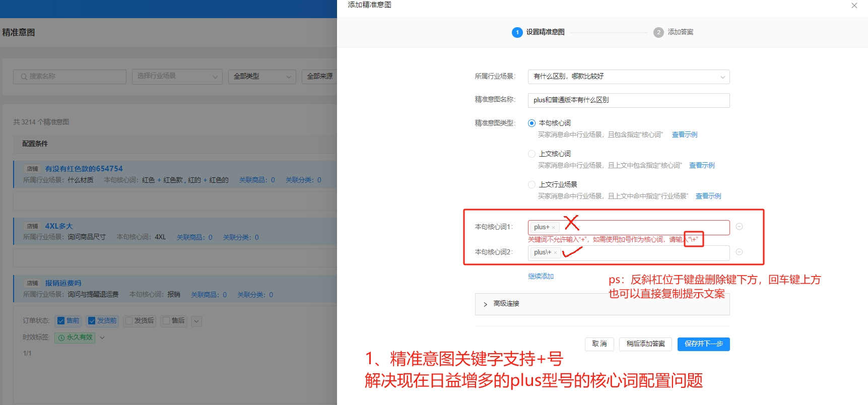
Task: Click 关联商品: 0 in 报销运费吗 row
Action: pos(209,295)
